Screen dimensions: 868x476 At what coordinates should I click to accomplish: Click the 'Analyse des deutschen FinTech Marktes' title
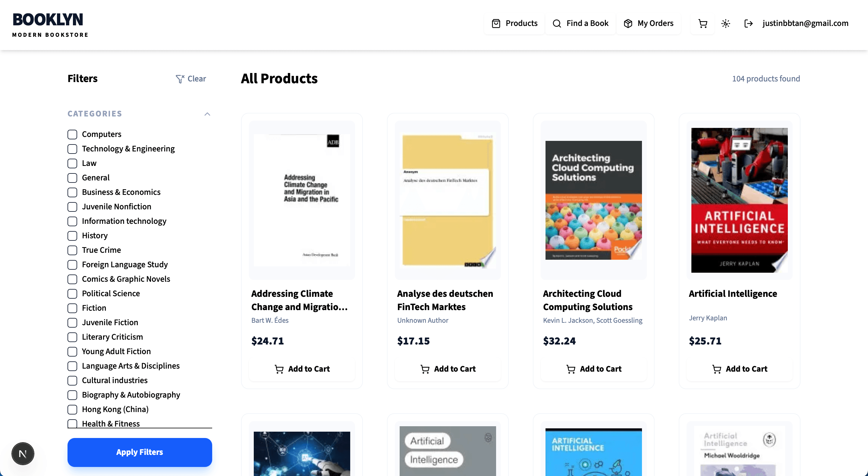[445, 300]
